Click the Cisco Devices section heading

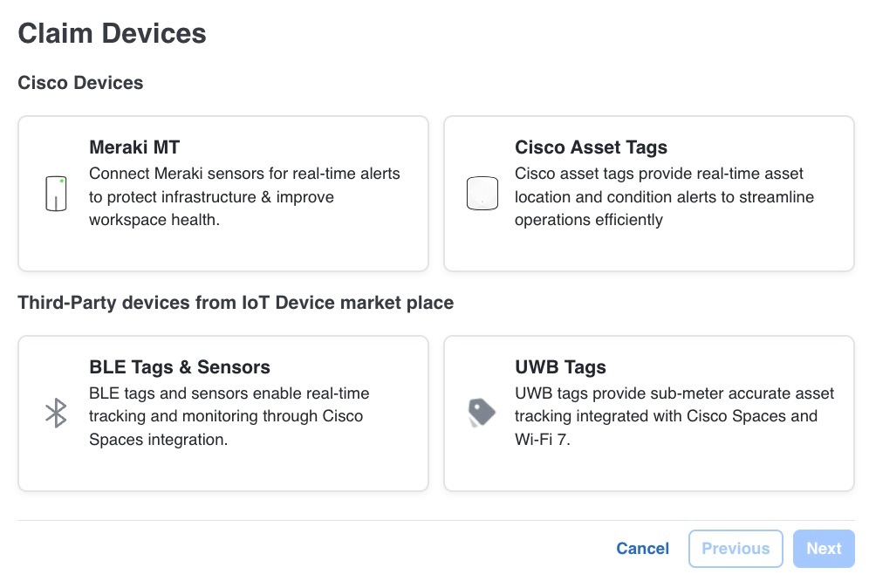tap(80, 83)
